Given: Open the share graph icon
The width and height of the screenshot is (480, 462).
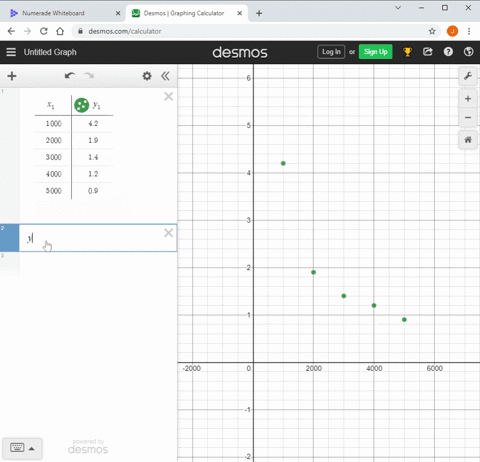Looking at the screenshot, I should [428, 52].
